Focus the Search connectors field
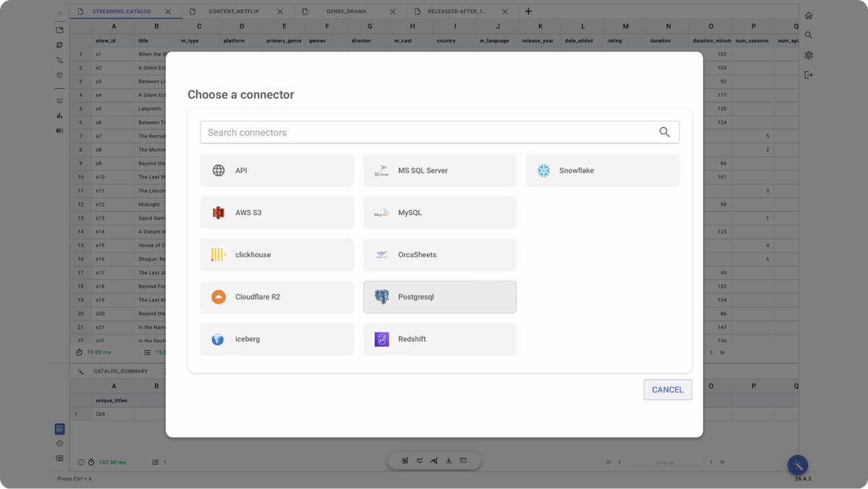This screenshot has width=868, height=489. pos(439,133)
